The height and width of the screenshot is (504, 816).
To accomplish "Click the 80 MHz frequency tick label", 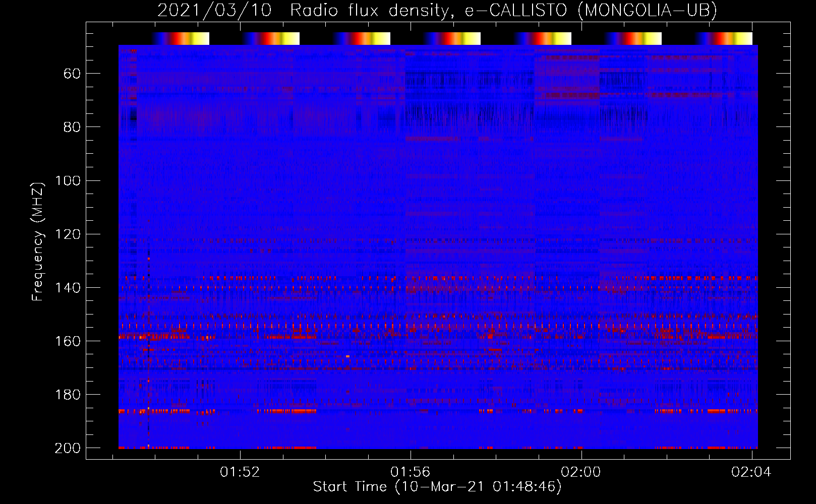I will coord(72,127).
